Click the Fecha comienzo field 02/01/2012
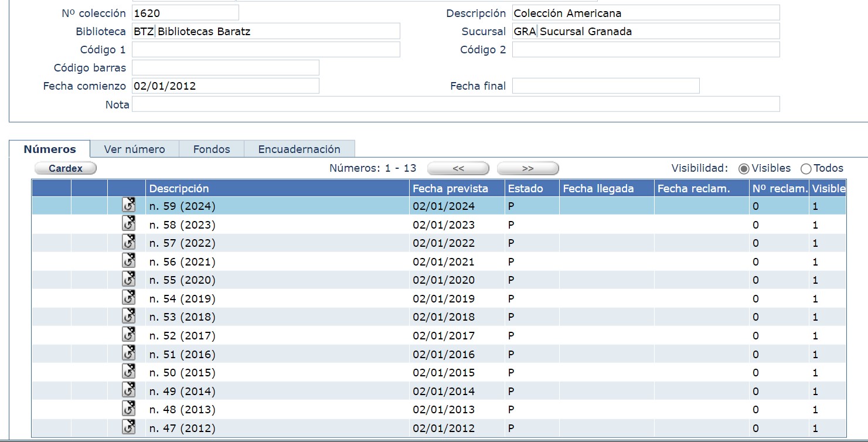Viewport: 868px width, 442px height. (x=226, y=86)
